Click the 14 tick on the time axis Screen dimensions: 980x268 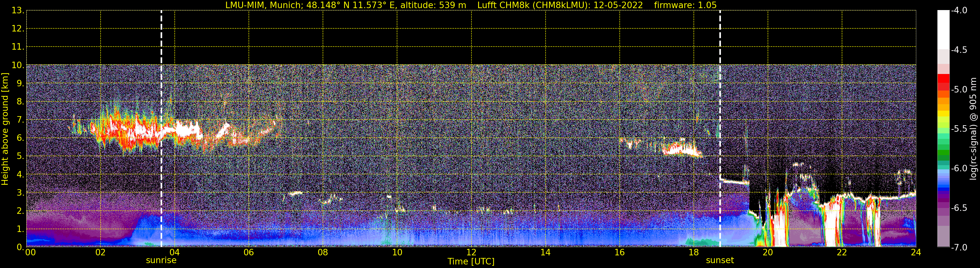coord(545,252)
